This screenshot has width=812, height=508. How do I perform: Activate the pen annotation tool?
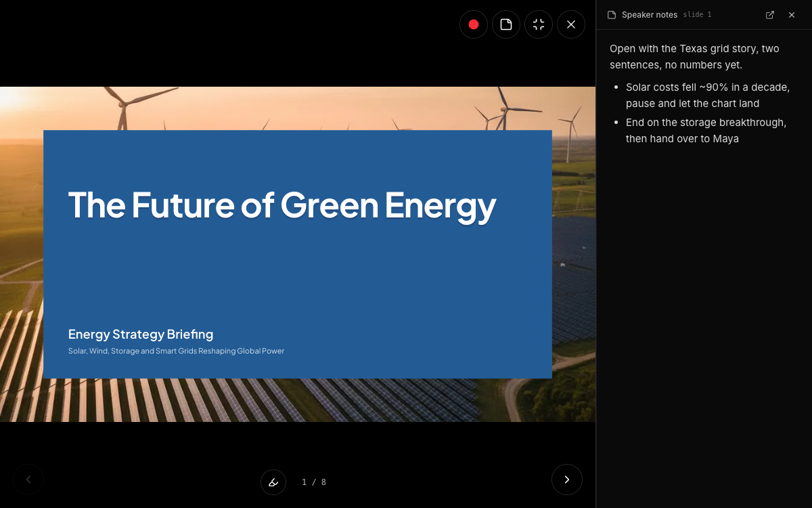pyautogui.click(x=273, y=482)
